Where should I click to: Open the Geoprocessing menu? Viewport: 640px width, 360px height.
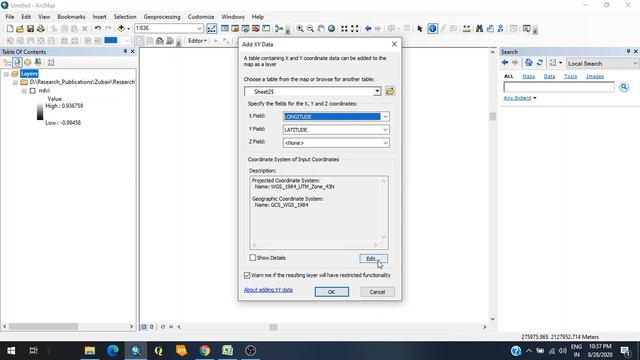coord(162,17)
